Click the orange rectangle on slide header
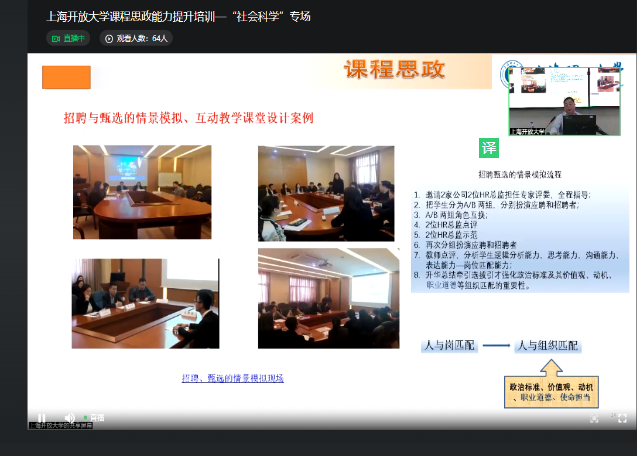 point(66,77)
